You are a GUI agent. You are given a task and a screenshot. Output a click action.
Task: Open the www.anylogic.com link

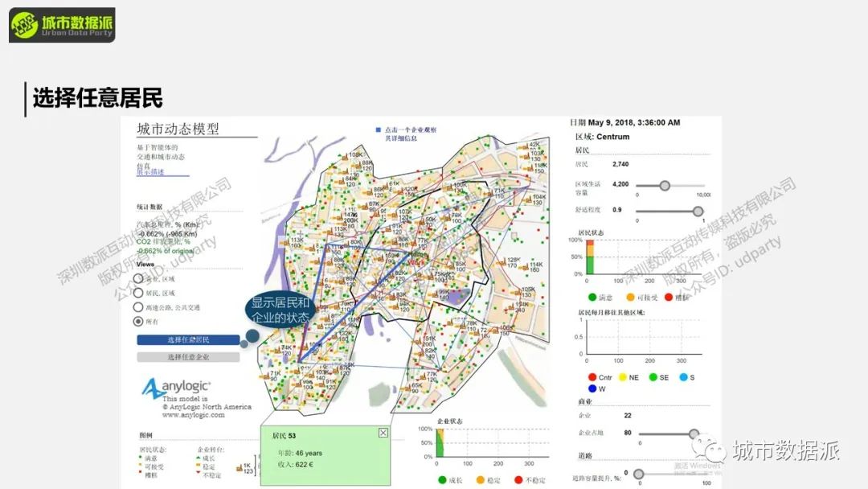tap(193, 415)
